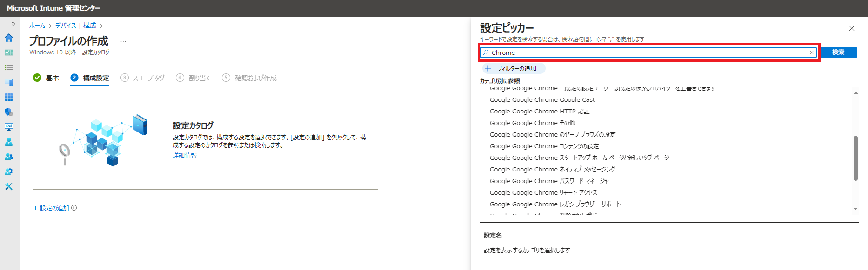Viewport: 868px width, 270px height.
Task: Select Google Chrome HTTP 認証 category
Action: (x=540, y=111)
